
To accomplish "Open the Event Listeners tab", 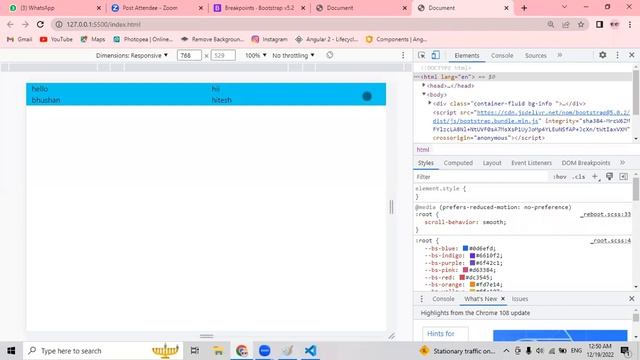I will point(531,163).
